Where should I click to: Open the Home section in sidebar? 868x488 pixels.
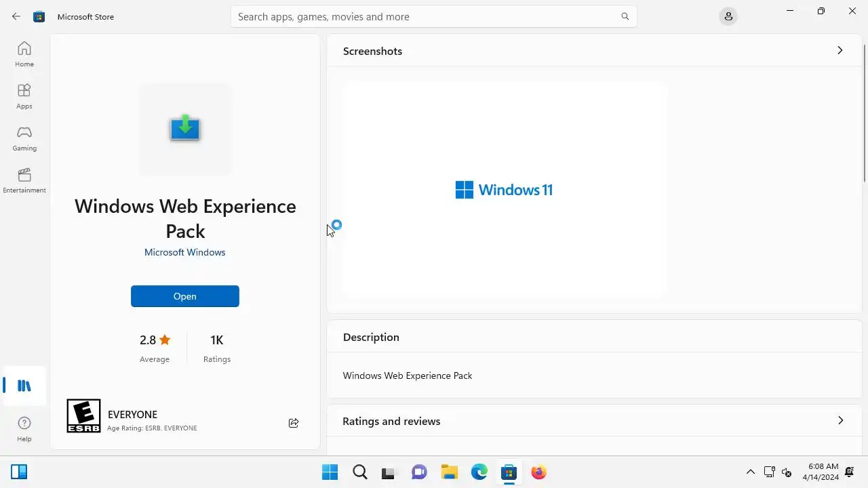pyautogui.click(x=24, y=54)
